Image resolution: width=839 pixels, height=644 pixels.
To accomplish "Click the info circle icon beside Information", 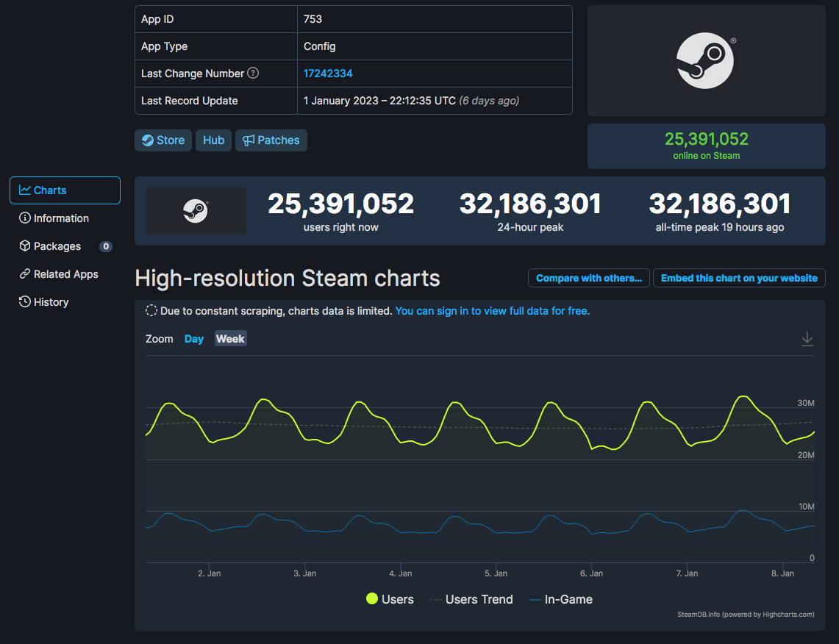I will tap(24, 218).
